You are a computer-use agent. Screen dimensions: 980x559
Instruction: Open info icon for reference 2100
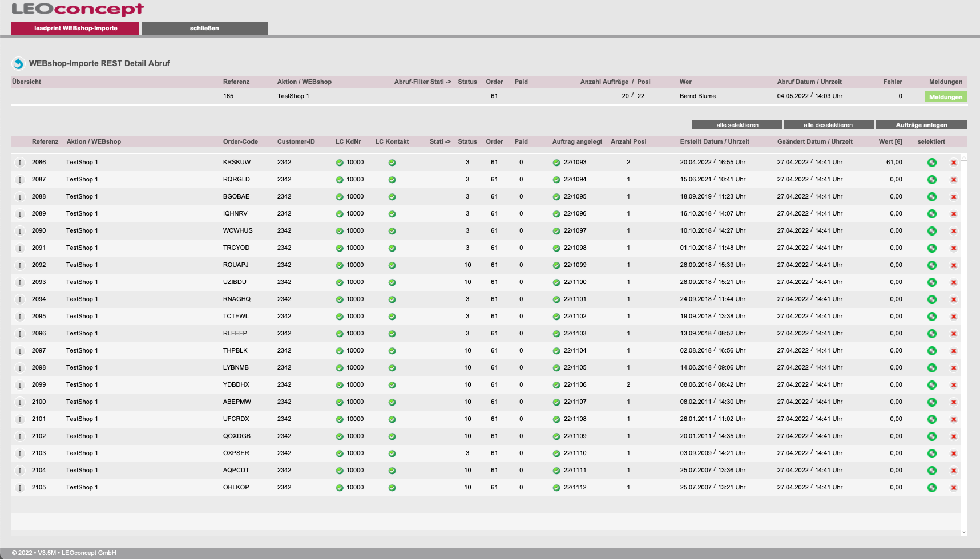(x=20, y=402)
